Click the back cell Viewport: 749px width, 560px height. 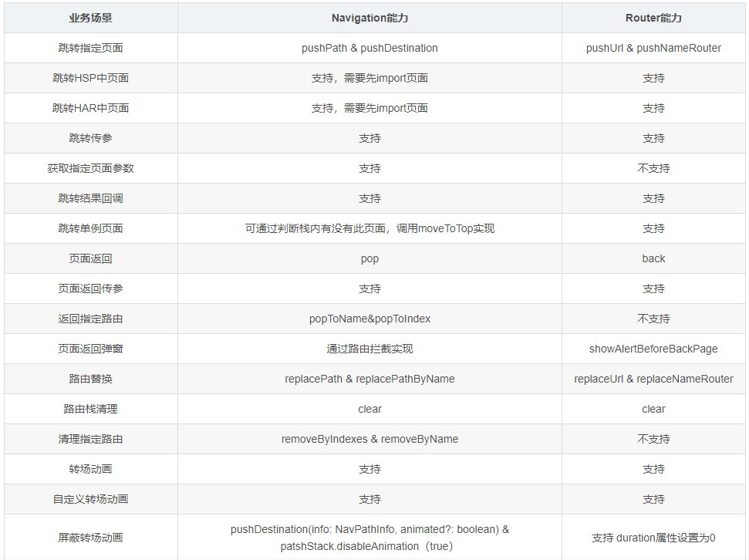653,258
